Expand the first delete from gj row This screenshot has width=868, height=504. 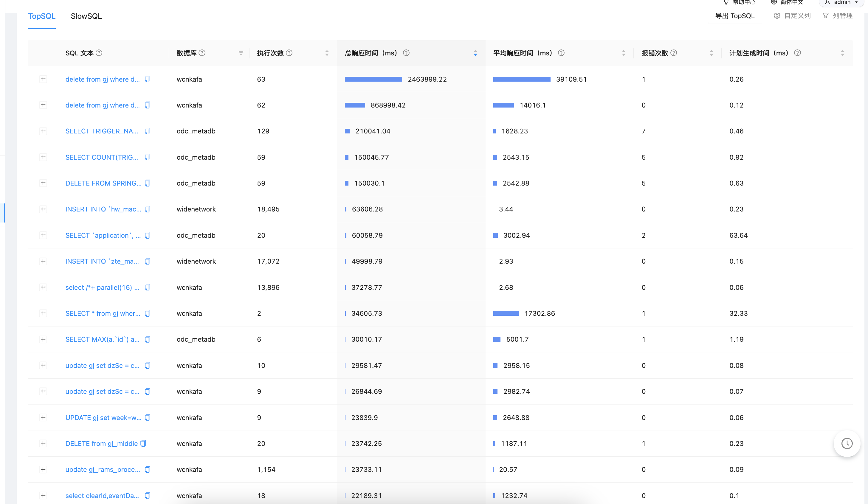point(43,79)
